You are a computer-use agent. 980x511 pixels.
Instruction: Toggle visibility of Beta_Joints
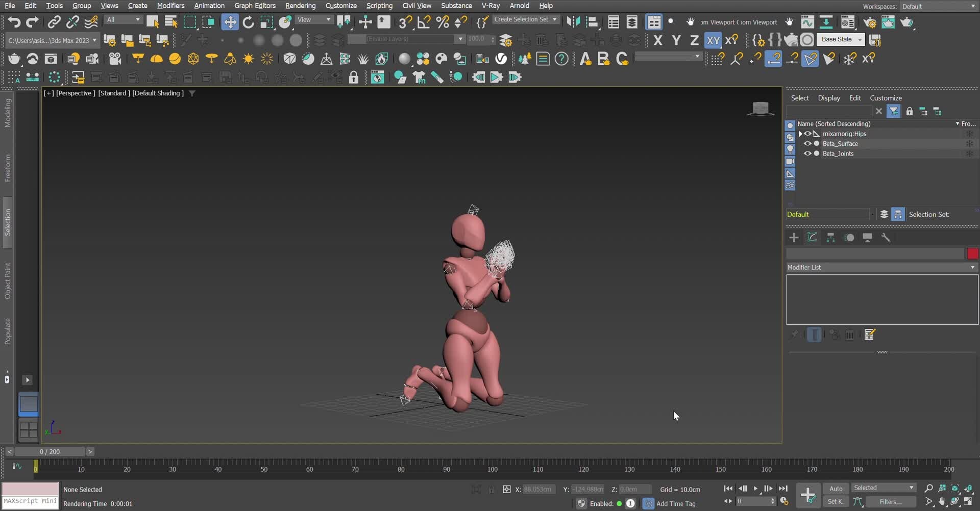pyautogui.click(x=807, y=154)
